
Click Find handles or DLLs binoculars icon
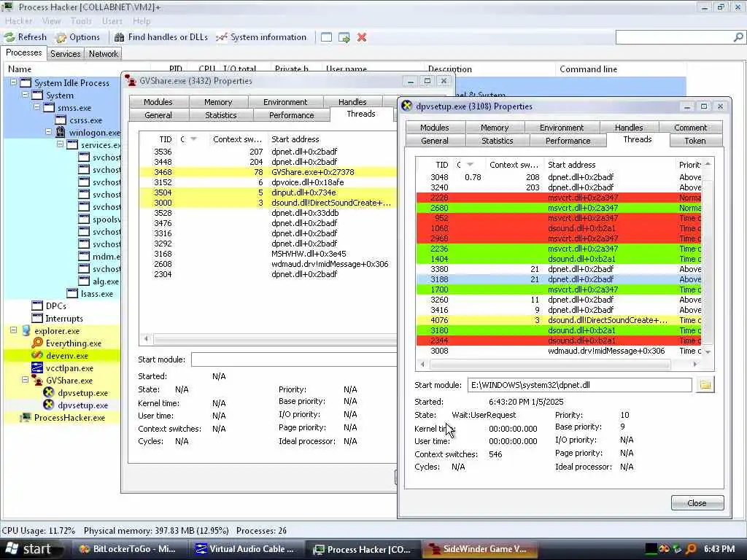120,37
